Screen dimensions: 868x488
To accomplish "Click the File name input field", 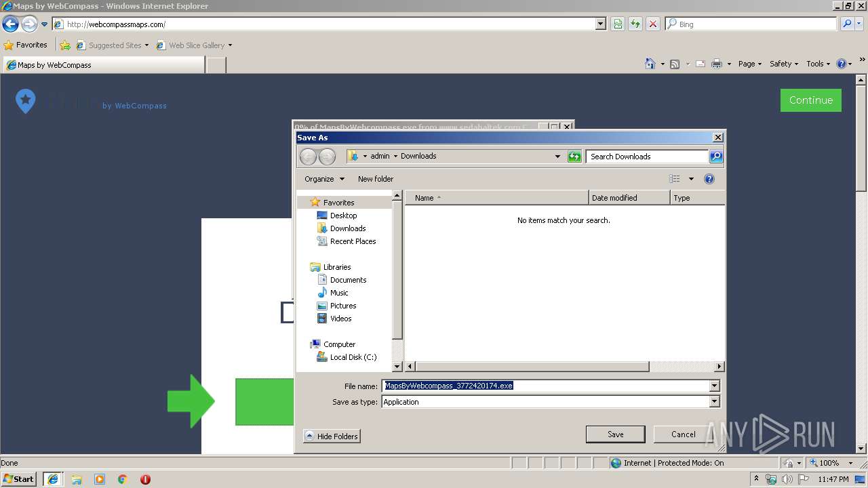I will 545,386.
